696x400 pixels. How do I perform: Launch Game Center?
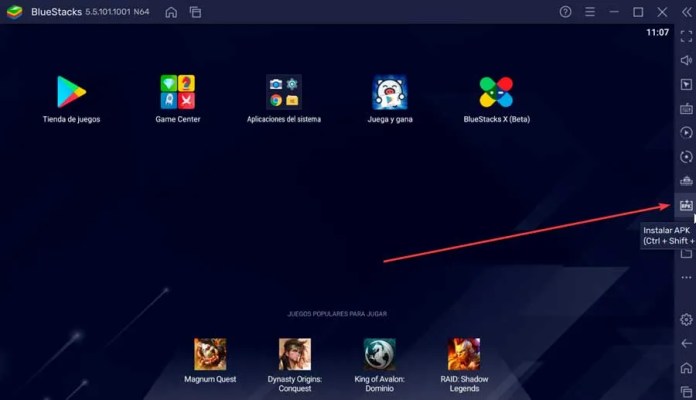pyautogui.click(x=178, y=92)
